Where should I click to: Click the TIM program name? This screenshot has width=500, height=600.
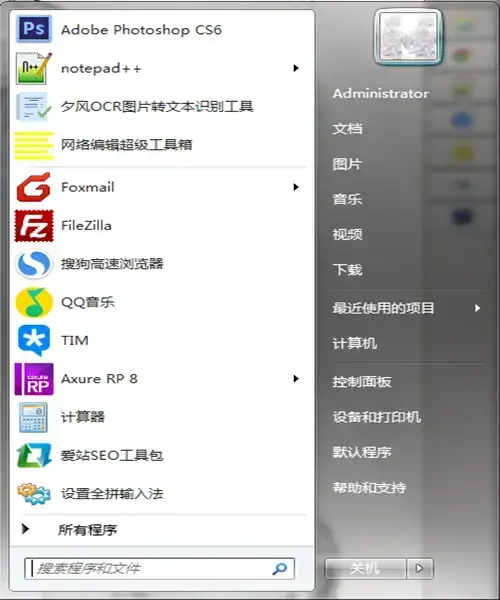point(75,340)
